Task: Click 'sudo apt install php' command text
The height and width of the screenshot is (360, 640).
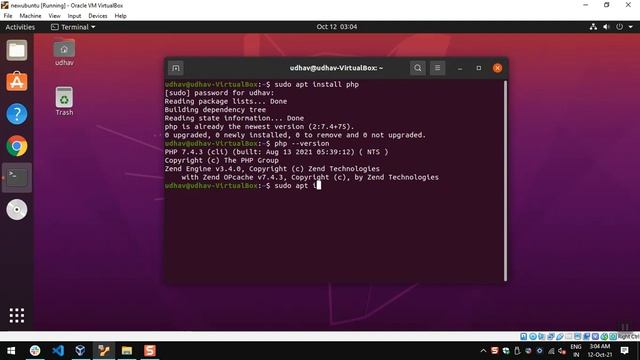Action: click(x=316, y=84)
